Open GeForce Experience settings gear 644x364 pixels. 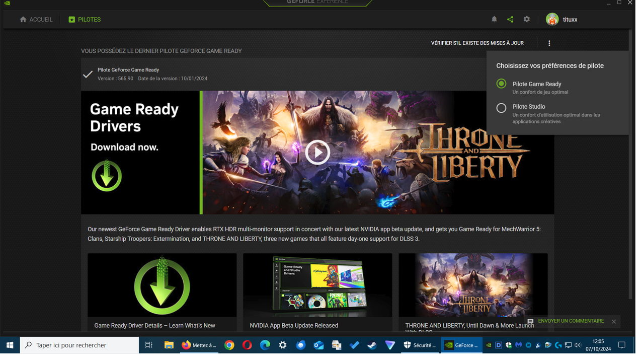(x=526, y=19)
